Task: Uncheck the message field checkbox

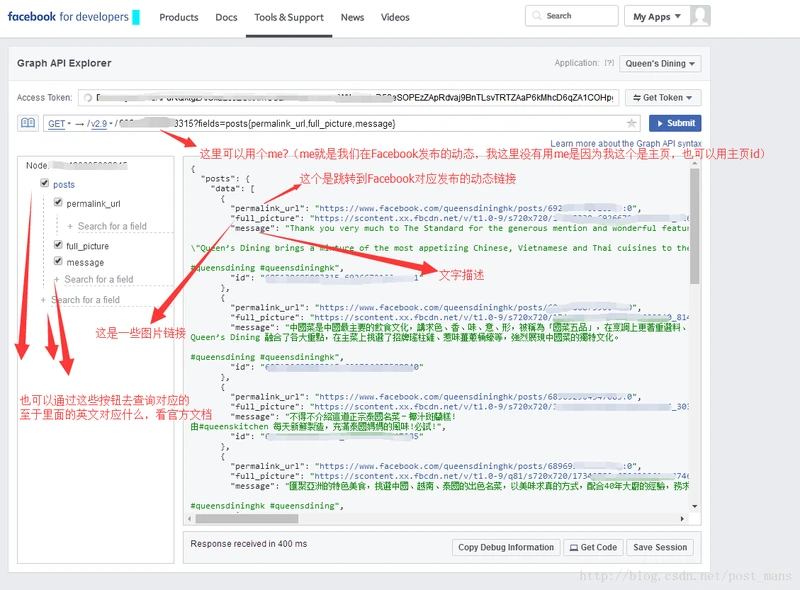Action: [x=58, y=261]
